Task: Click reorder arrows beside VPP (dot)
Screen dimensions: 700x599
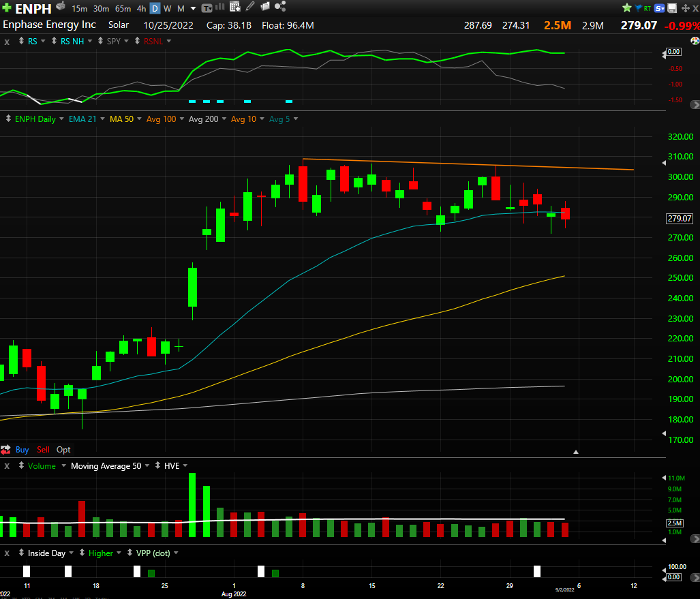Action: click(x=130, y=553)
